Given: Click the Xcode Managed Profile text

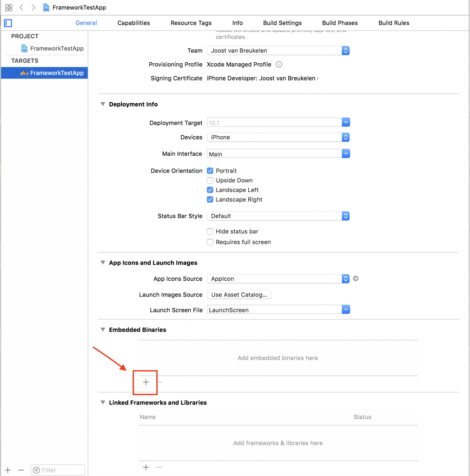Looking at the screenshot, I should 239,64.
